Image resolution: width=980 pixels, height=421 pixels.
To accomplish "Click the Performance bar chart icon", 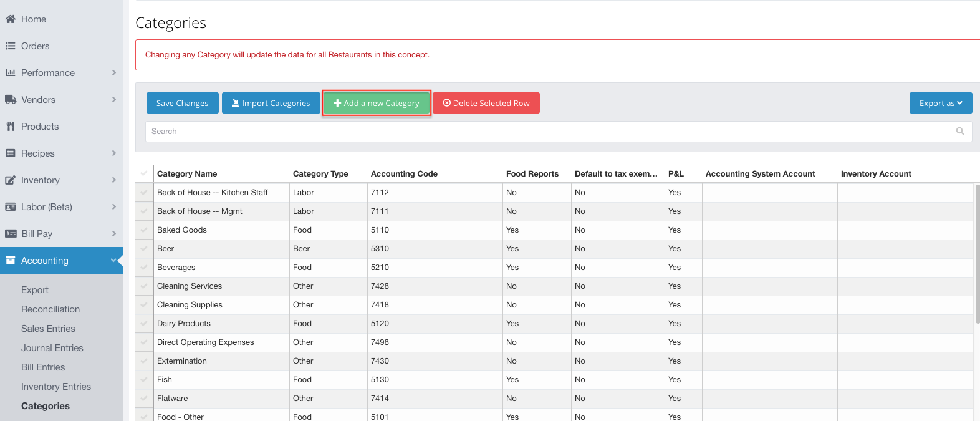I will pos(10,73).
